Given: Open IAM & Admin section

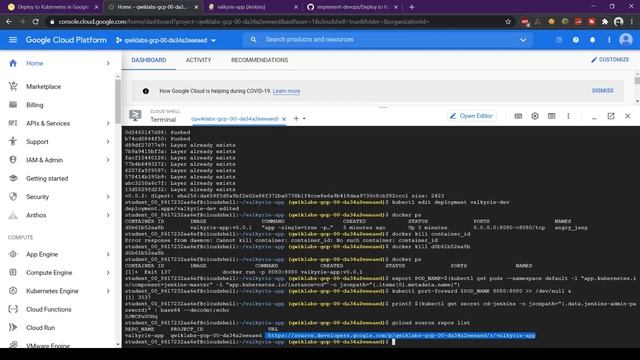Looking at the screenshot, I should point(44,160).
